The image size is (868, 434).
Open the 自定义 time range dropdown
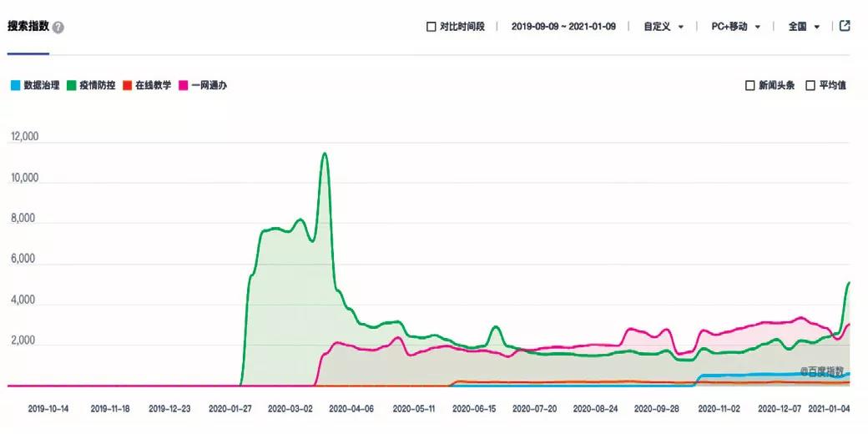coord(664,27)
